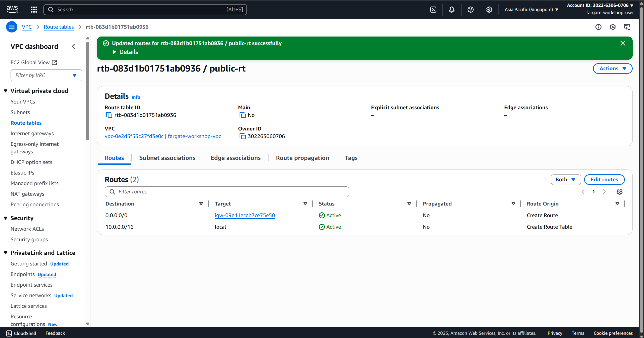Open the Asia Pacific (Singapore) region selector
This screenshot has height=338, width=644.
tap(531, 10)
